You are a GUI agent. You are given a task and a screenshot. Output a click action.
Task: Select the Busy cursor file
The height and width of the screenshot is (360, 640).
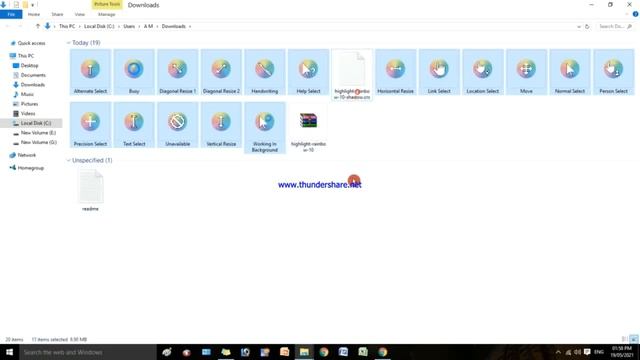click(134, 72)
